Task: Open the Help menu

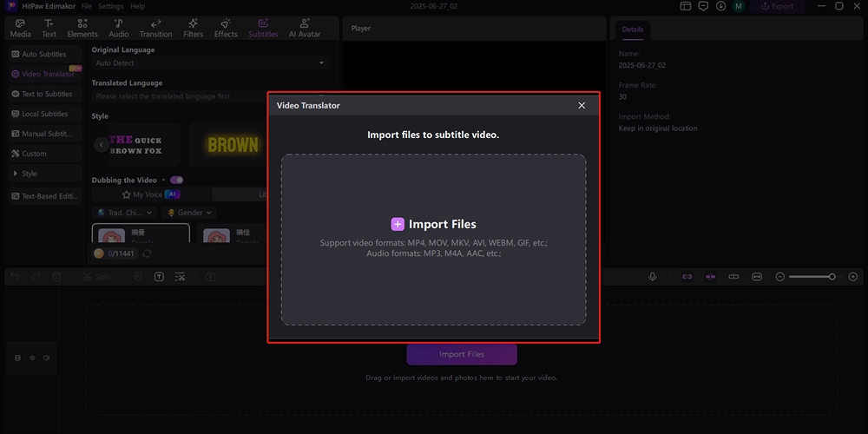Action: pyautogui.click(x=138, y=6)
